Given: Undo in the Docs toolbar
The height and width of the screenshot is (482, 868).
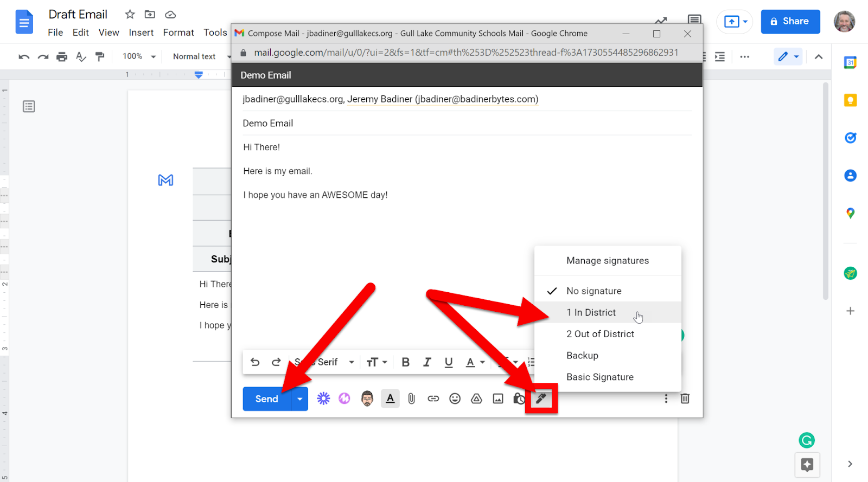Looking at the screenshot, I should (x=24, y=56).
